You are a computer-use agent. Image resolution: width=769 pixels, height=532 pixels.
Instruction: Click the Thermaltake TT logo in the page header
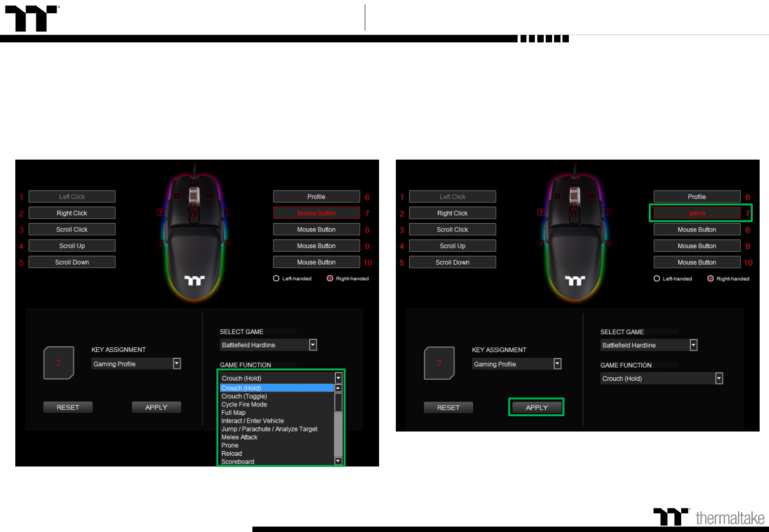pyautogui.click(x=32, y=19)
